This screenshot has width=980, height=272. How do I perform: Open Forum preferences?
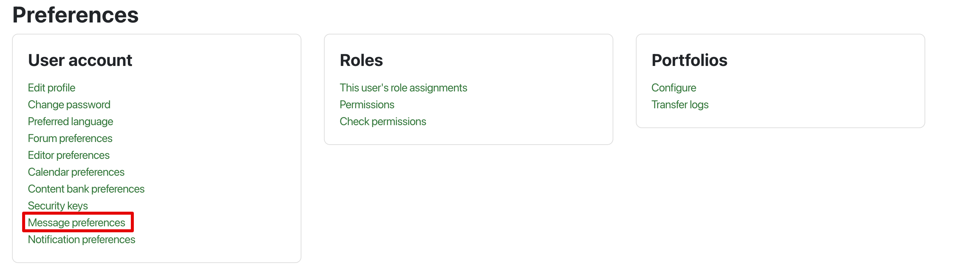click(70, 139)
